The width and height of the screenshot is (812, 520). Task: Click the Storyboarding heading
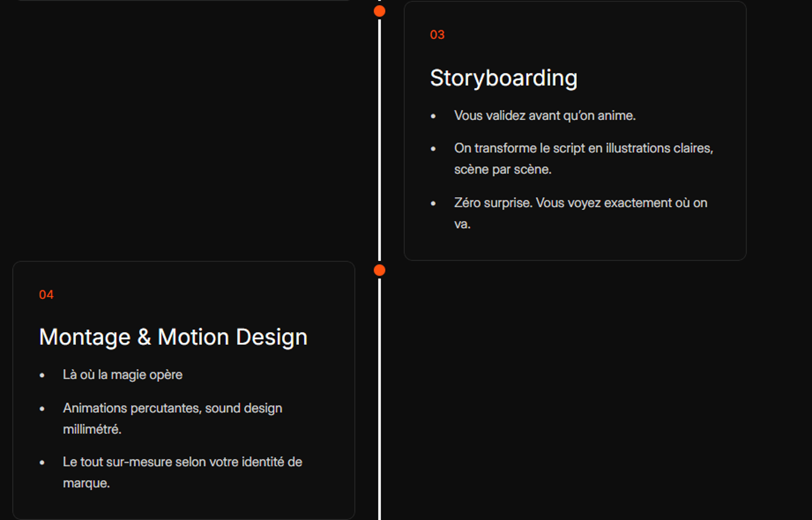(x=503, y=78)
